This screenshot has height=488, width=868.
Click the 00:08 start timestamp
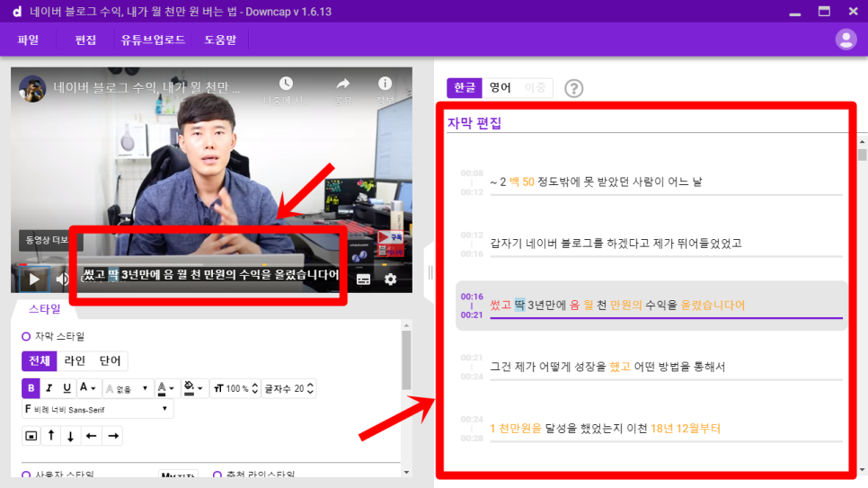click(472, 173)
